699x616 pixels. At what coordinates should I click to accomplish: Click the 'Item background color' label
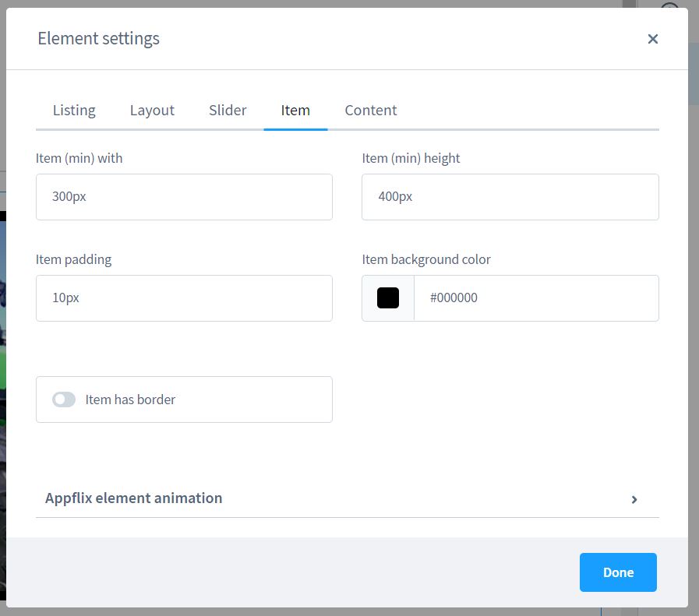pos(426,259)
